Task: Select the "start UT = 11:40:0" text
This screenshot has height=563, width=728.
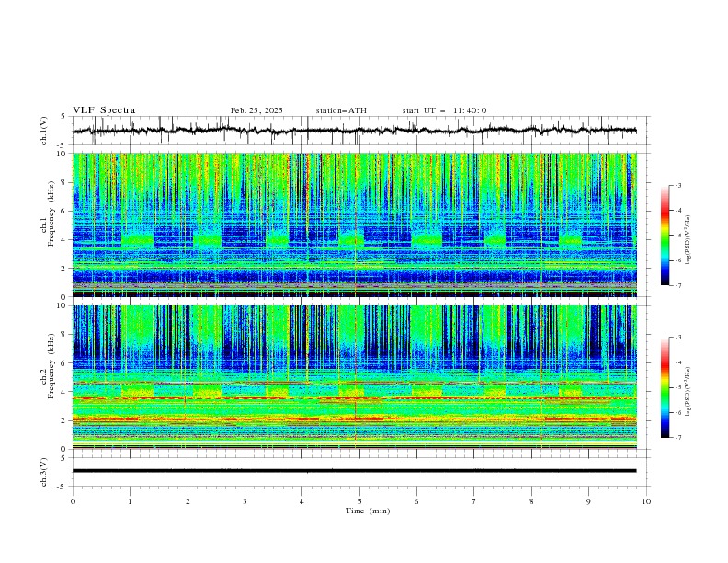Action: pyautogui.click(x=444, y=110)
